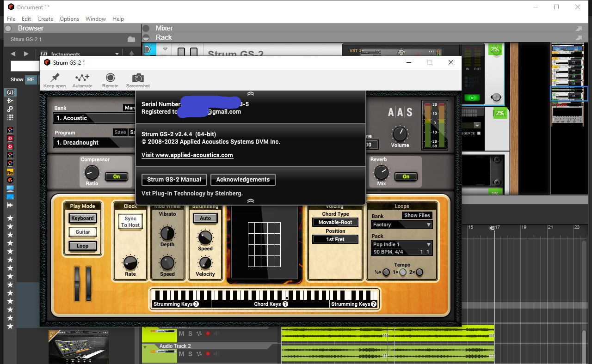This screenshot has width=592, height=364.
Task: Select the half-speed tempo radio button
Action: pyautogui.click(x=386, y=272)
